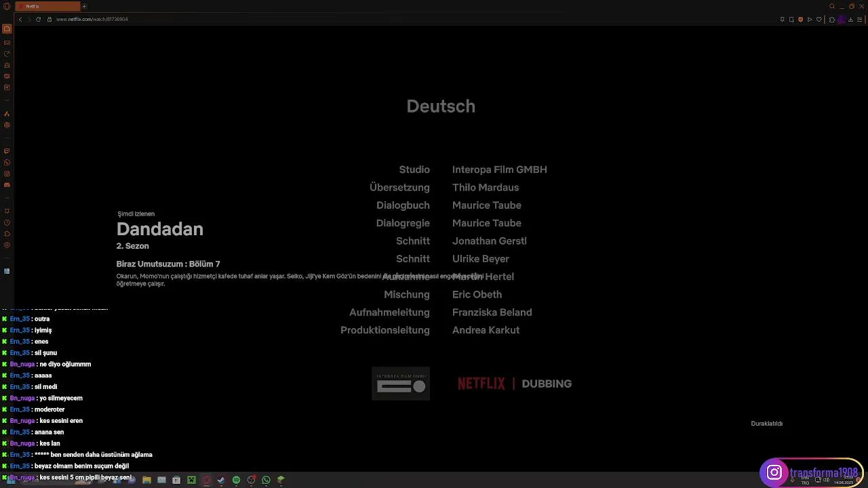Click 'Jonathan Gerstl' credit name

pyautogui.click(x=490, y=241)
